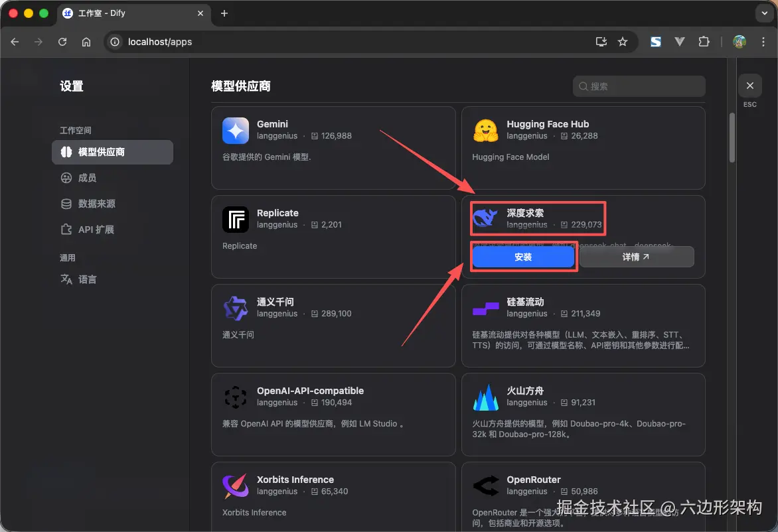The width and height of the screenshot is (778, 532).
Task: Click the Xorbits Inference title
Action: tap(295, 480)
